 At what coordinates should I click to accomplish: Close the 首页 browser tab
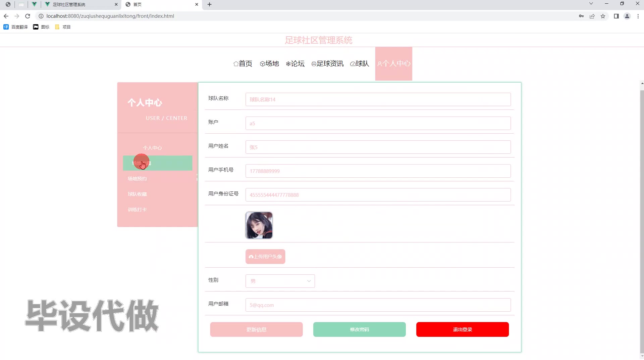click(197, 4)
